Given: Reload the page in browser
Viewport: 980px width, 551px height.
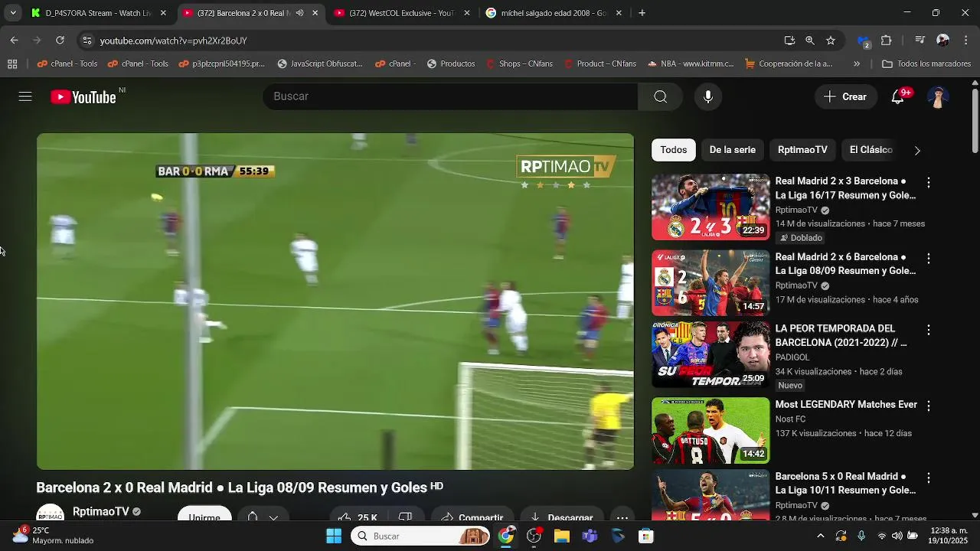Looking at the screenshot, I should pos(60,41).
